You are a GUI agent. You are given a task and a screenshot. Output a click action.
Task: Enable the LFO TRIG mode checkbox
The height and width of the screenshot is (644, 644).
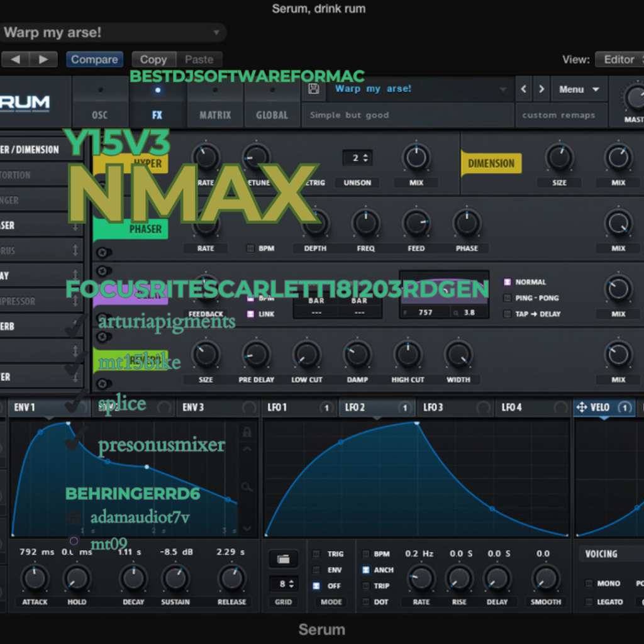[x=316, y=553]
